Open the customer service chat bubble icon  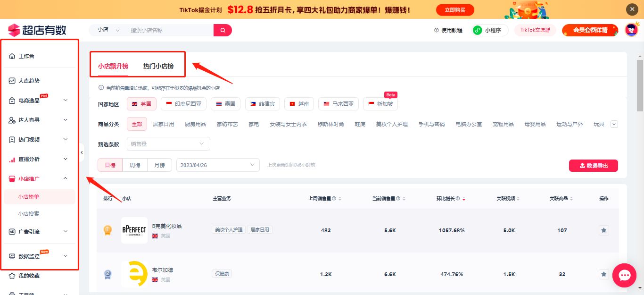pyautogui.click(x=624, y=275)
